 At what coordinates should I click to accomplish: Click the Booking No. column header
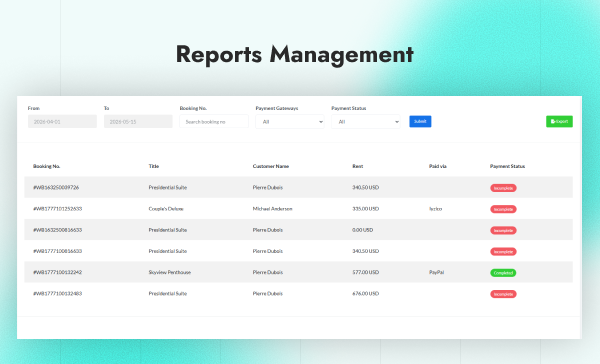pyautogui.click(x=46, y=166)
